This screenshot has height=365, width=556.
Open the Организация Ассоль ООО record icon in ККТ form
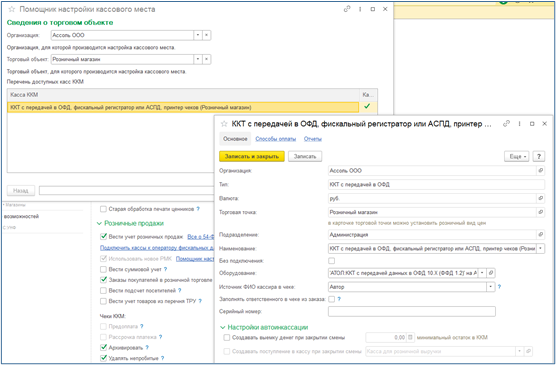(540, 171)
